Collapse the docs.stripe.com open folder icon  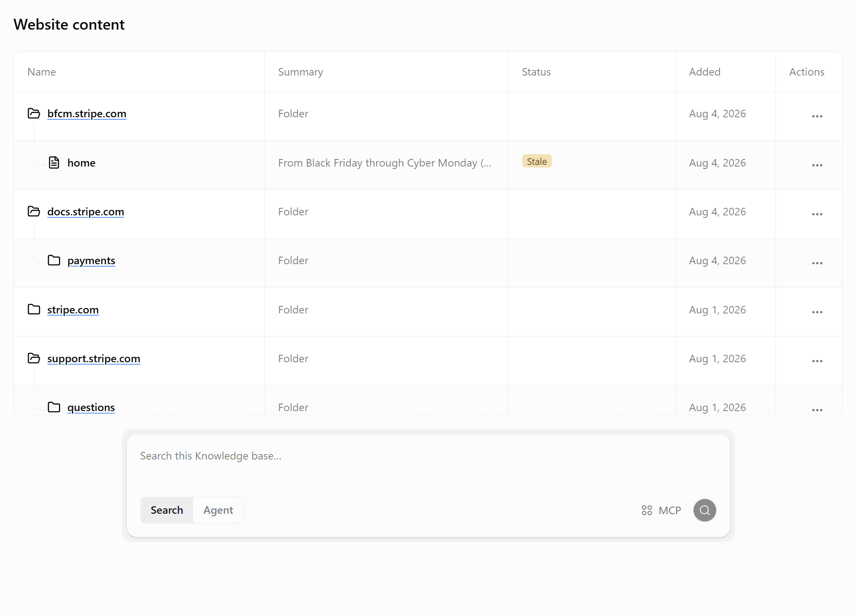34,211
